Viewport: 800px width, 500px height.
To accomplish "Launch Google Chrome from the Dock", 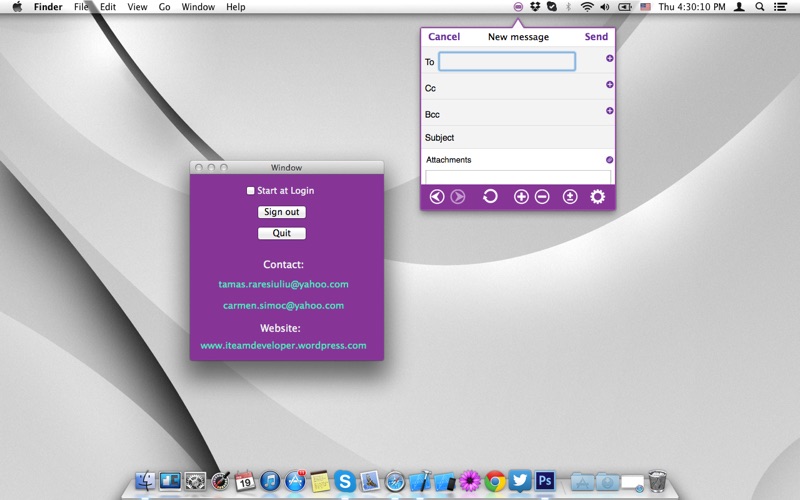I will (x=494, y=481).
